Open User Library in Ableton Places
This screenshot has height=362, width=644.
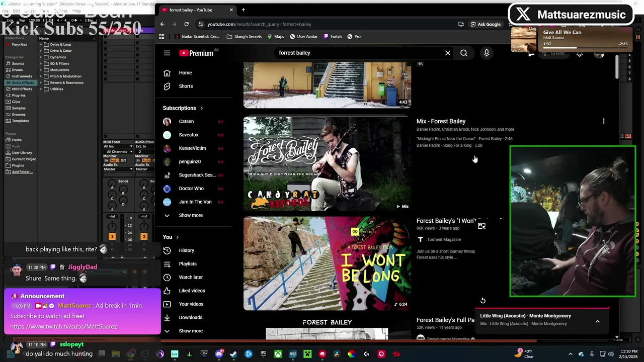[x=22, y=153]
